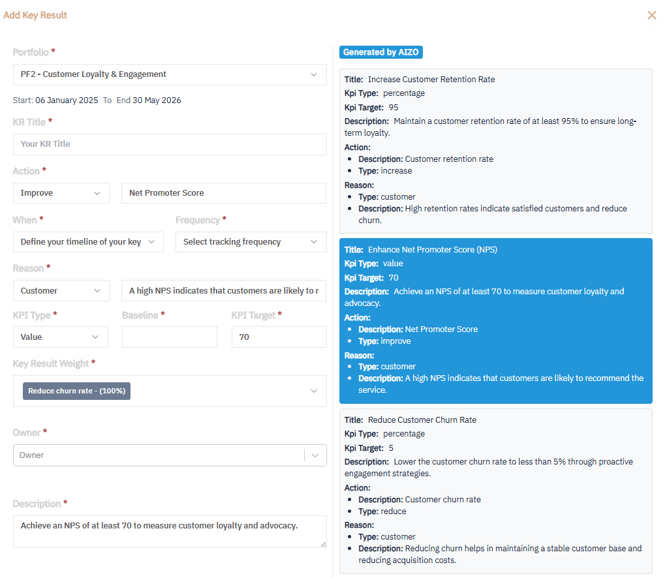Open the Action type dropdown showing Improve
The height and width of the screenshot is (578, 667).
(x=60, y=193)
